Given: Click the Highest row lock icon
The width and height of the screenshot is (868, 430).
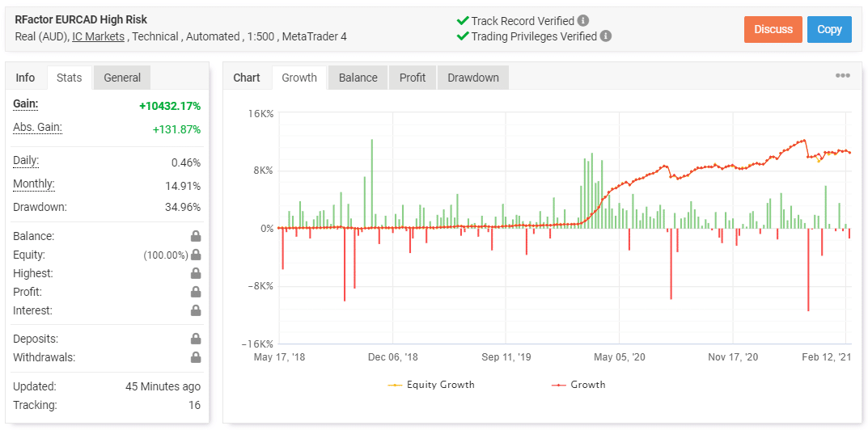Looking at the screenshot, I should click(195, 274).
